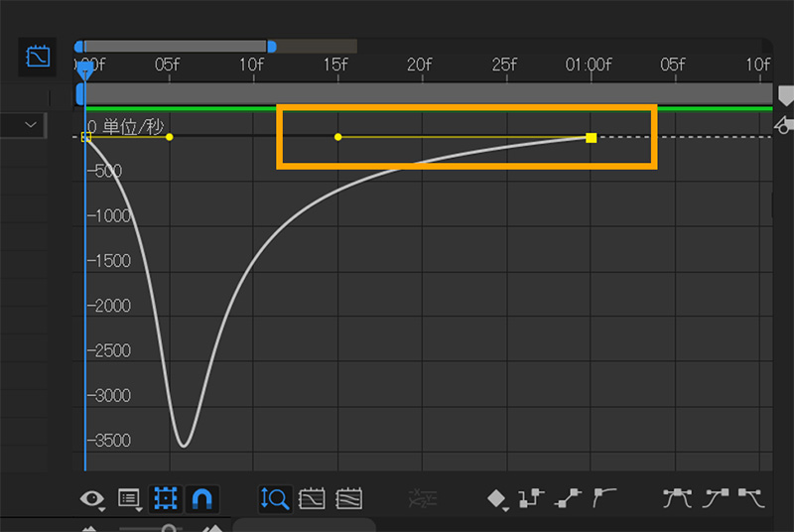The image size is (794, 532).
Task: Select the square keyframe at 01:00f
Action: [592, 137]
